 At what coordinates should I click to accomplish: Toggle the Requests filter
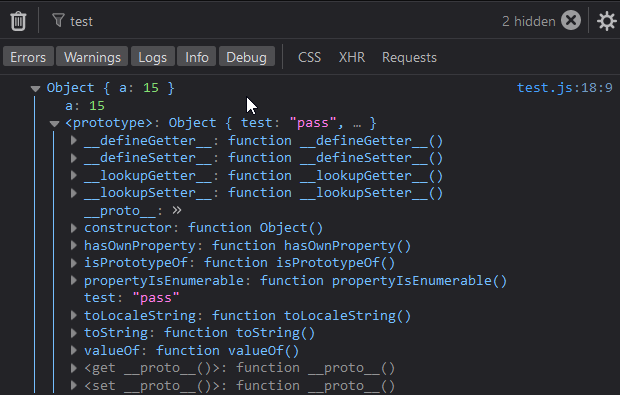[409, 57]
